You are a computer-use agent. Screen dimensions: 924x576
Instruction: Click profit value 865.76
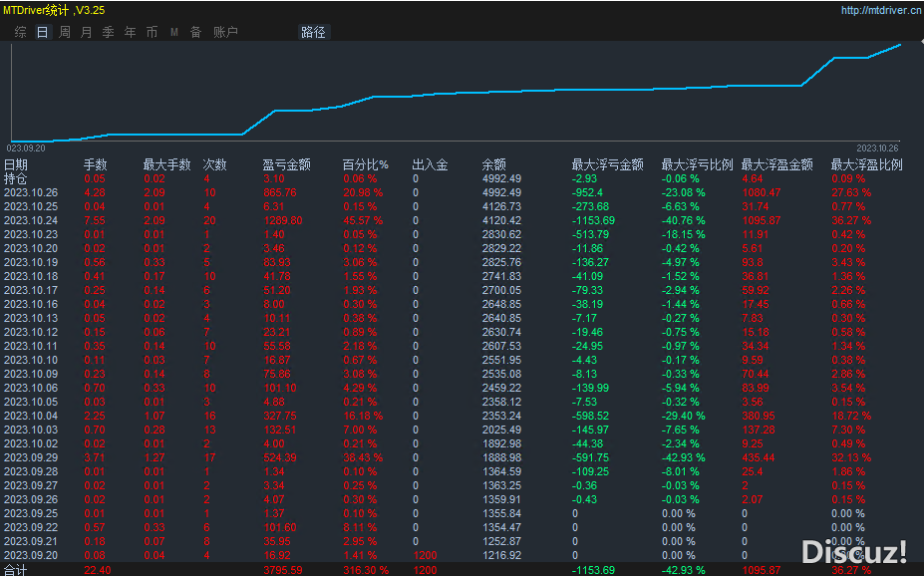[x=280, y=192]
